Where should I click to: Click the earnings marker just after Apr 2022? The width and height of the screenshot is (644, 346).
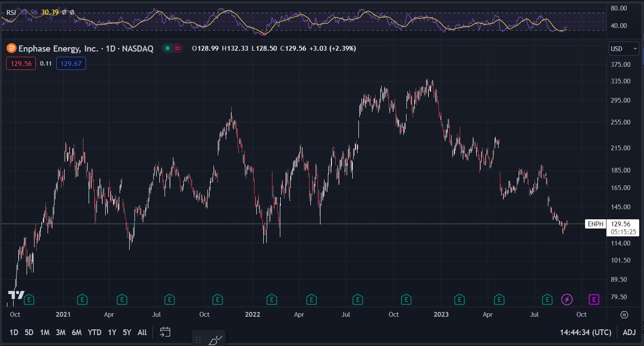(311, 299)
